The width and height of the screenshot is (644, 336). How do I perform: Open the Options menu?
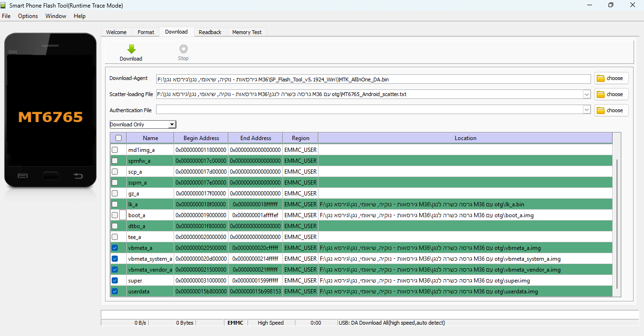point(28,16)
